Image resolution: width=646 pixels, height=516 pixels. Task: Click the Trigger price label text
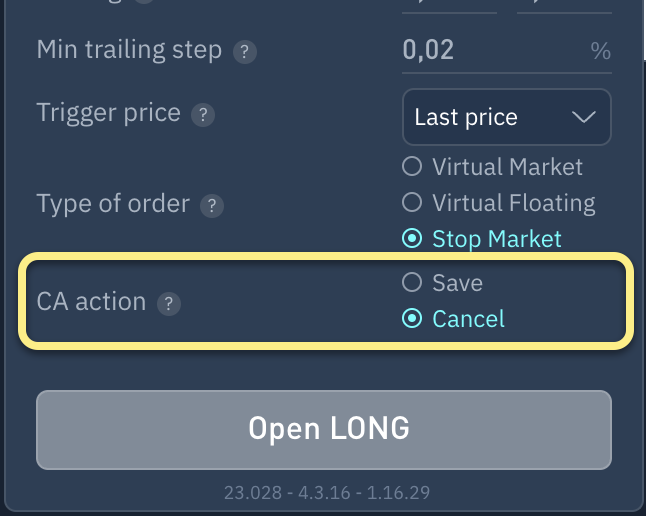pos(108,112)
